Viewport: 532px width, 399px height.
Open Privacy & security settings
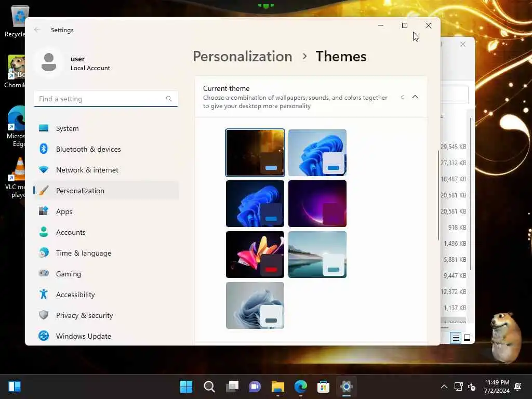click(106, 315)
